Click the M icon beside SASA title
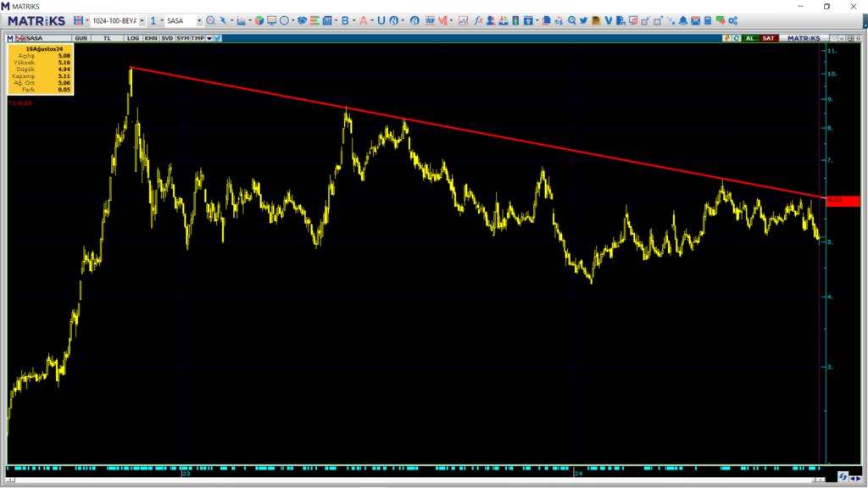 pyautogui.click(x=10, y=38)
